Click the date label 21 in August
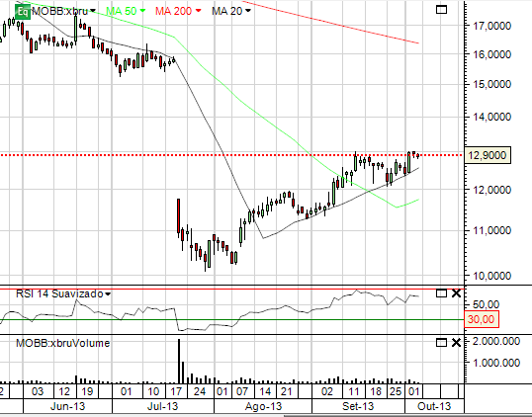532x417 pixels. [287, 391]
